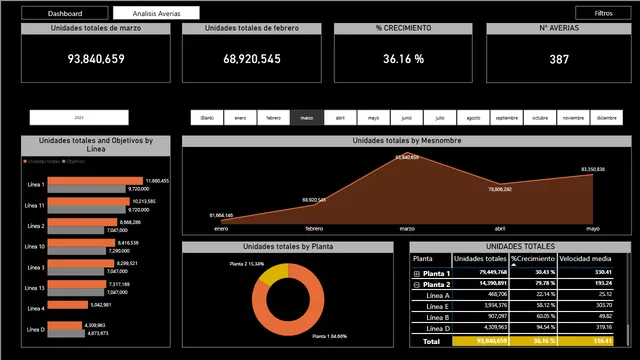Viewport: 640px width, 360px height.
Task: Select Línea 3 orange bar
Action: [x=81, y=263]
